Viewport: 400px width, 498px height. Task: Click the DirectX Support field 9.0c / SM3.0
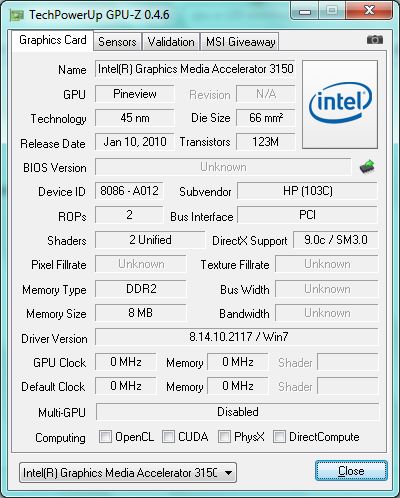(336, 240)
